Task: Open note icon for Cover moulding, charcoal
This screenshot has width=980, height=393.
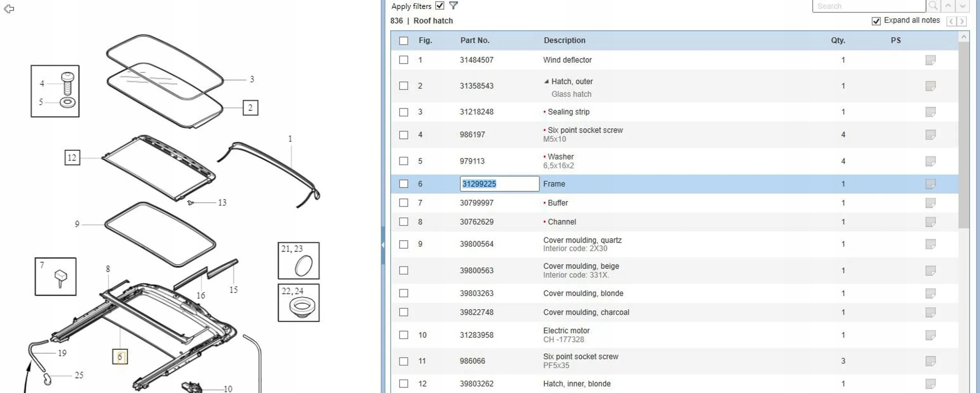Action: [931, 312]
